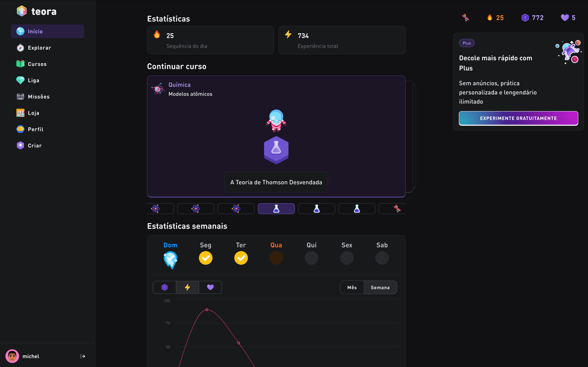This screenshot has height=367, width=588.
Task: Click the logout icon next to michel
Action: point(83,356)
